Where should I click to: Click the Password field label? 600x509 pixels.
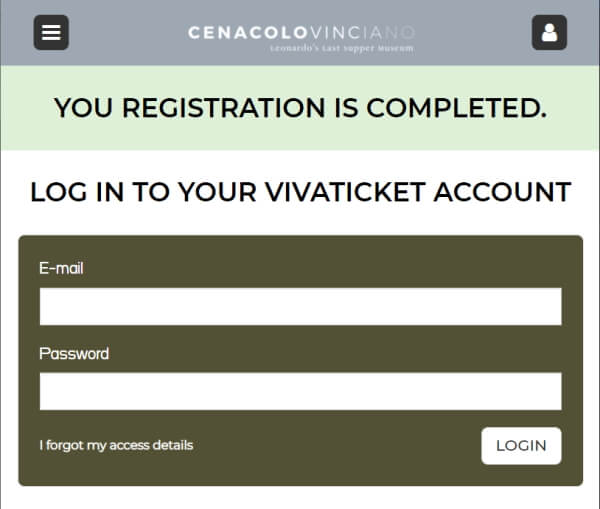click(74, 353)
